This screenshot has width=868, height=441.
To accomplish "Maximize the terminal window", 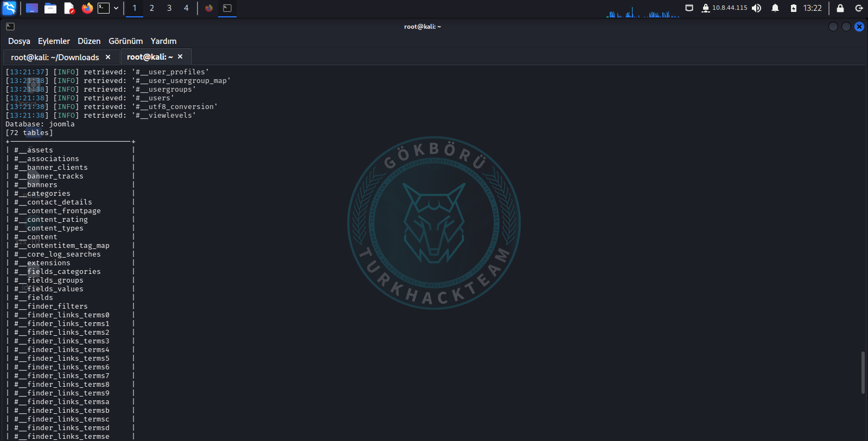I will pos(846,27).
